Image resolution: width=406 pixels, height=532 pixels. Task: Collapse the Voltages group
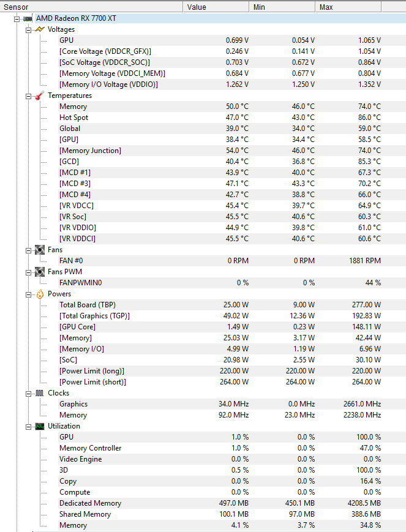[29, 30]
